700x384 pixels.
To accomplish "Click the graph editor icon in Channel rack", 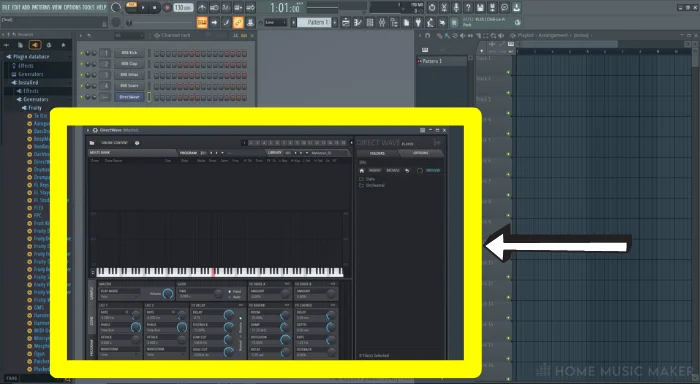I will pos(235,35).
